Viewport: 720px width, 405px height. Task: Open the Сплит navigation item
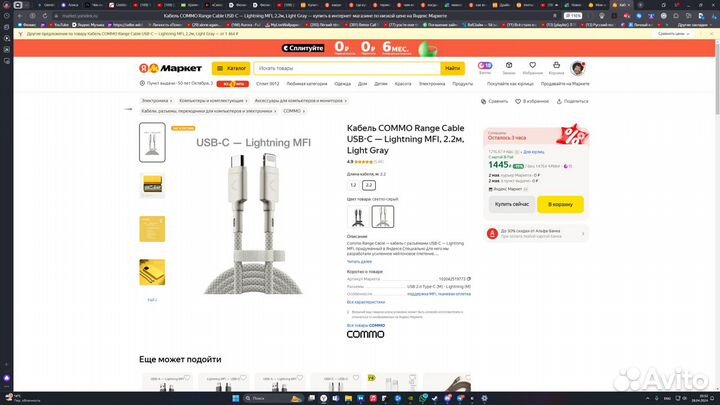coord(267,84)
